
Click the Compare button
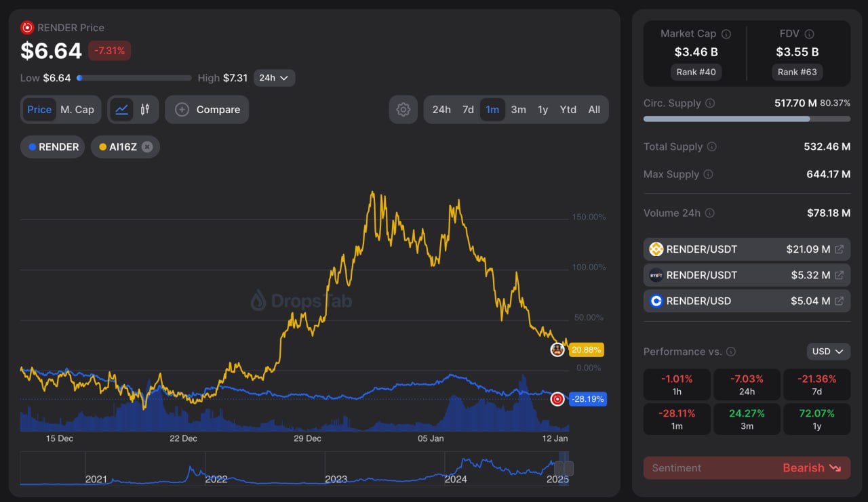(207, 110)
